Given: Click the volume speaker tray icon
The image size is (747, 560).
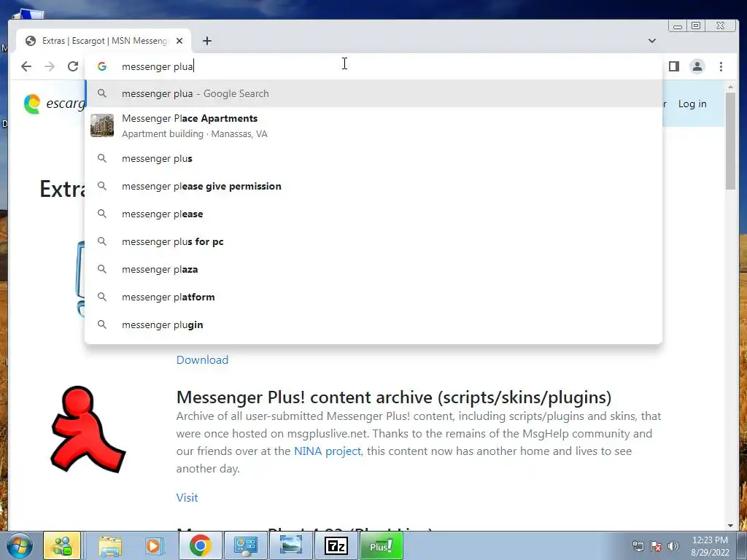Looking at the screenshot, I should [673, 546].
